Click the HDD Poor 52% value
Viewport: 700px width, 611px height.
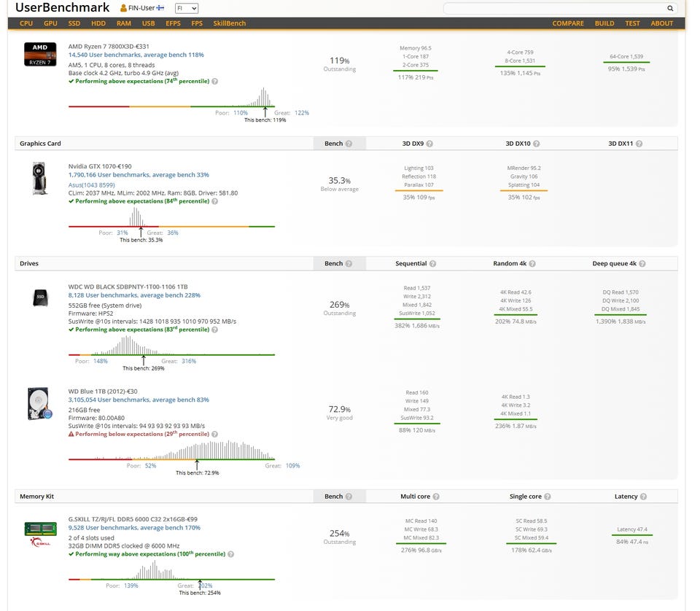click(x=150, y=466)
